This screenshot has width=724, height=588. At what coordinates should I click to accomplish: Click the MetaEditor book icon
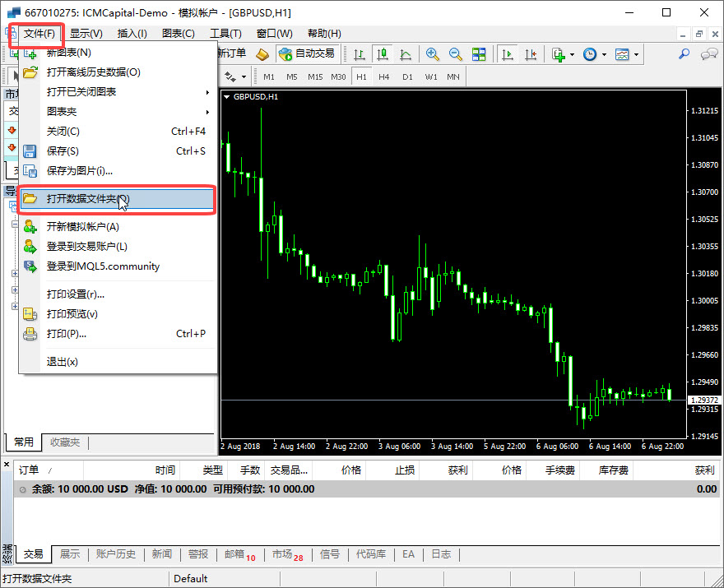pos(262,54)
